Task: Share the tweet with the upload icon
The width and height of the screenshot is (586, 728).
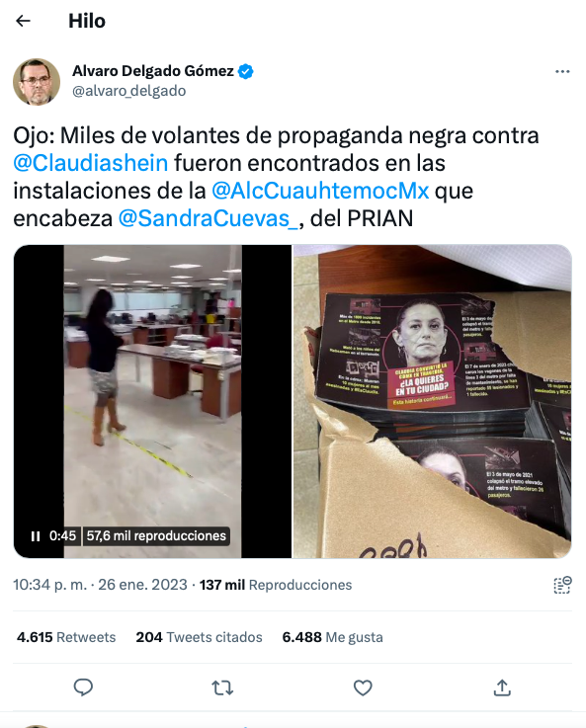Action: tap(502, 688)
